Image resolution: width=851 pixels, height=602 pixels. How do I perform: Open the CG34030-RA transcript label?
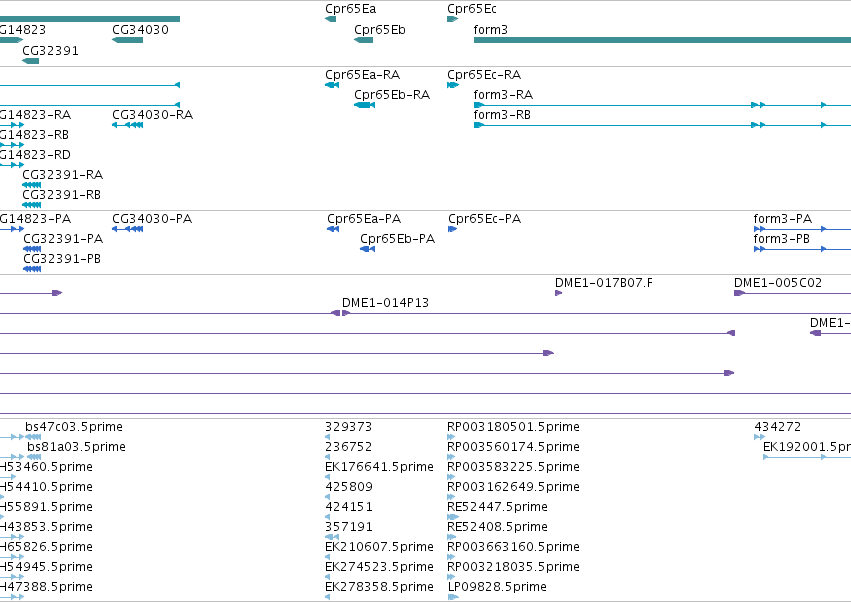(x=153, y=115)
